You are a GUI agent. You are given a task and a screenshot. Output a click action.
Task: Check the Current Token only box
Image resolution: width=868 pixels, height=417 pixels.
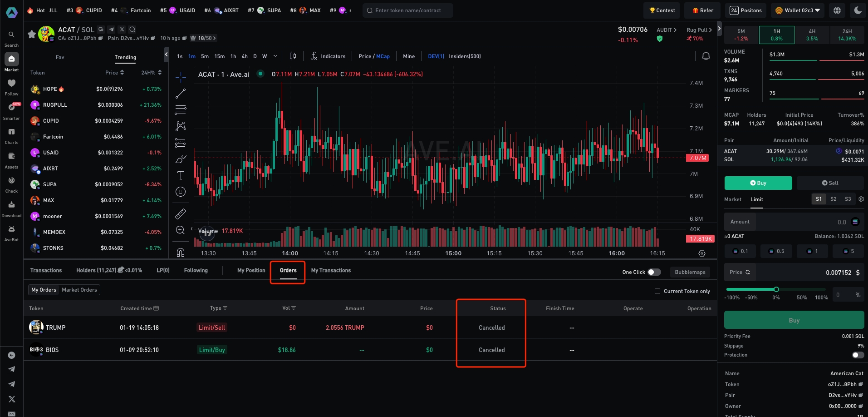(x=657, y=291)
